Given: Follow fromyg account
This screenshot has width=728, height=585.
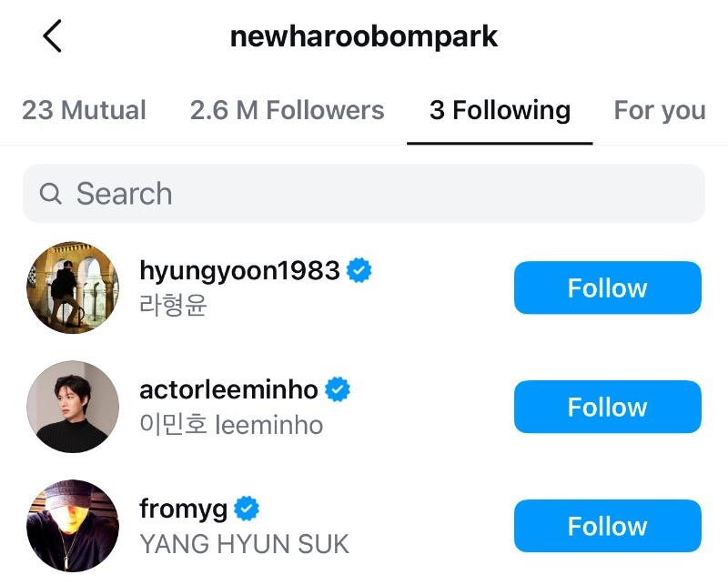Looking at the screenshot, I should [607, 526].
